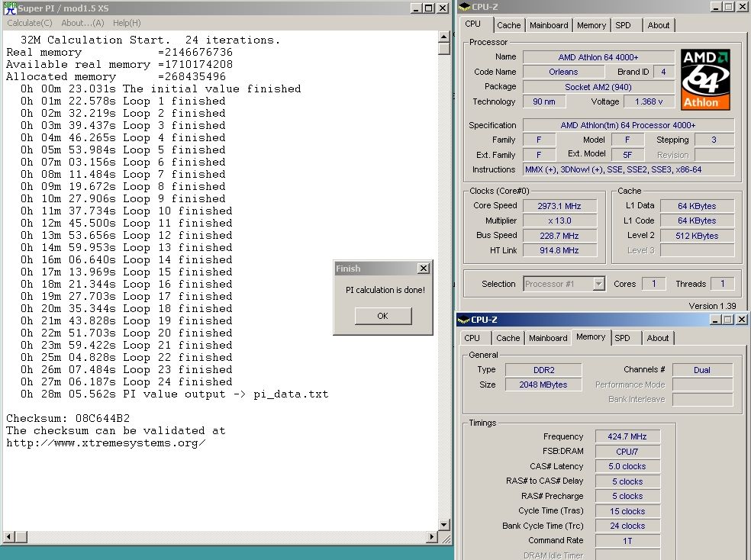Screen dimensions: 751x560
Task: Select the Memory tab in lower CPU-Z window
Action: tap(591, 336)
